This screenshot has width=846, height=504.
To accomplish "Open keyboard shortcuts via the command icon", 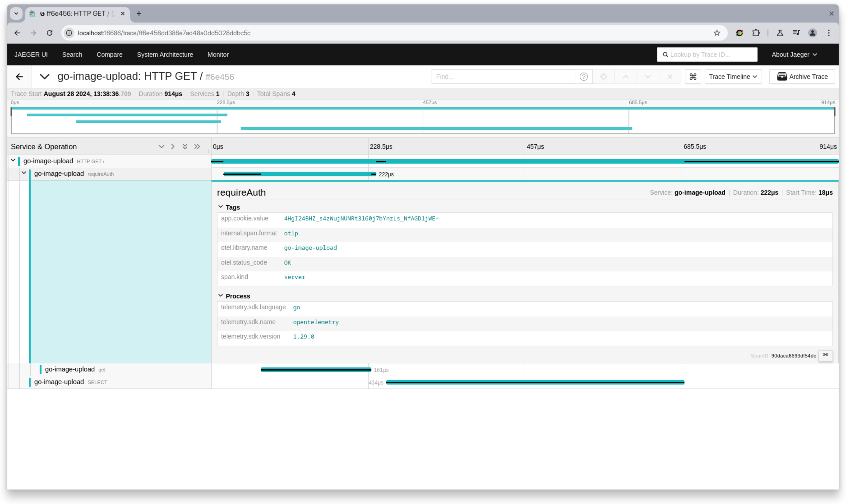I will [x=693, y=76].
